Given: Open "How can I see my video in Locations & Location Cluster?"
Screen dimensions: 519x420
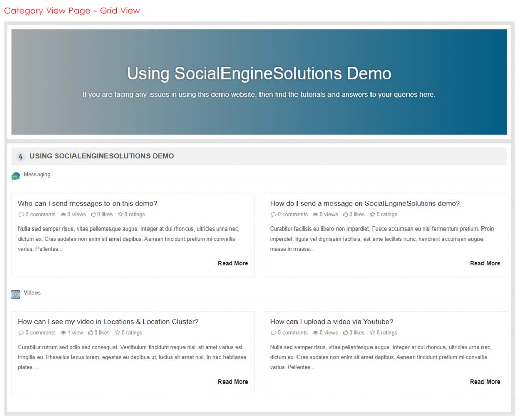Looking at the screenshot, I should click(x=108, y=321).
